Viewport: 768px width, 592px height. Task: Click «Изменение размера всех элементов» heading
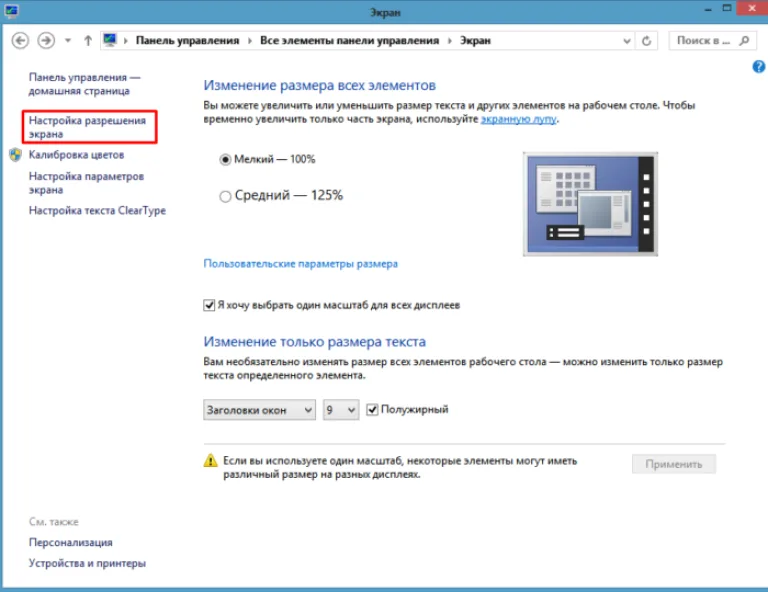point(319,86)
